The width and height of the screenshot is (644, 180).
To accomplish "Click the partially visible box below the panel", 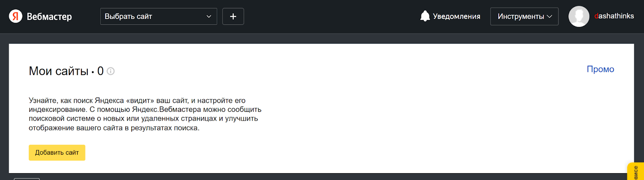I will (x=27, y=179).
